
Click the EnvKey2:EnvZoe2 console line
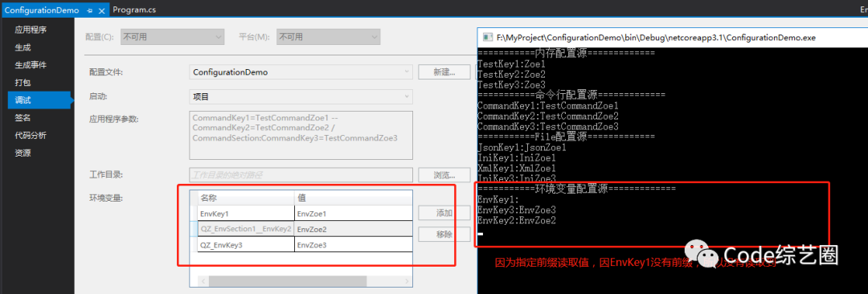[x=517, y=220]
